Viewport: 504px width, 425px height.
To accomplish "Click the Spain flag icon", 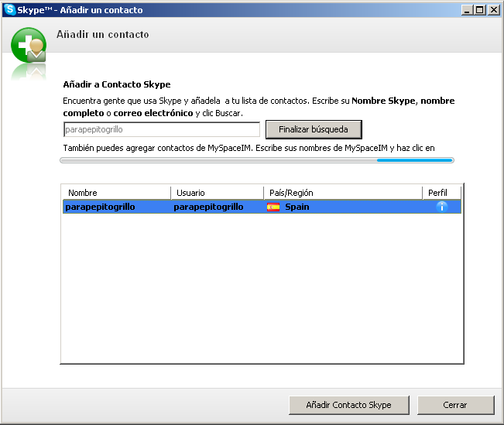I will tap(273, 207).
